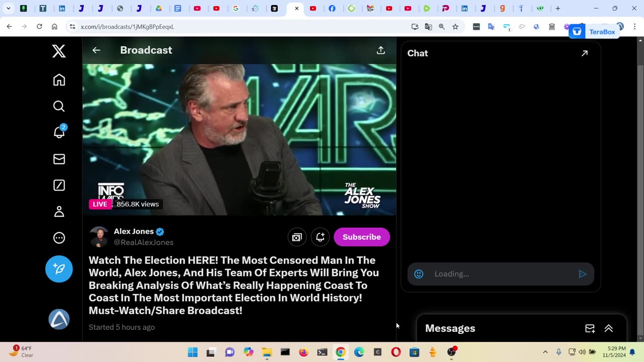644x362 pixels.
Task: Open the @RealAlexJones handle link
Action: point(143,242)
